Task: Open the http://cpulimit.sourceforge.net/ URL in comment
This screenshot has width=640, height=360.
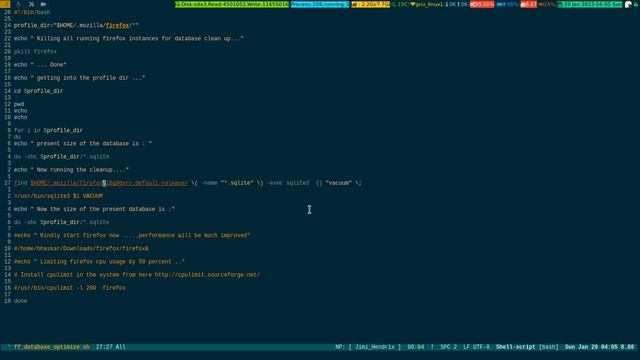Action: click(207, 275)
